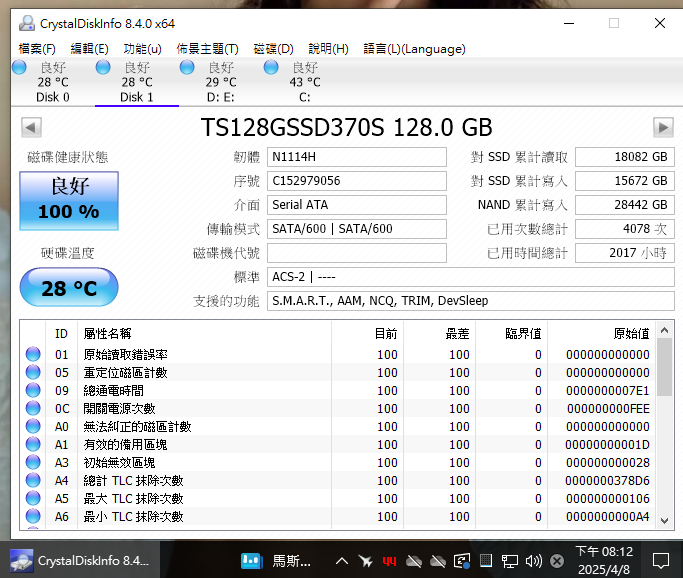
Task: Click the empty 磁碟機代號 field
Action: click(x=357, y=253)
